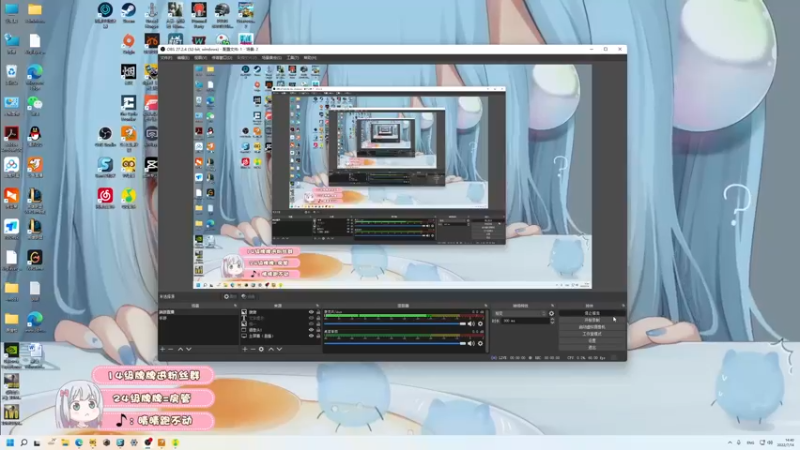Open the 停靠窗口 (Docks) menu in OBS
The height and width of the screenshot is (450, 800).
(x=222, y=58)
